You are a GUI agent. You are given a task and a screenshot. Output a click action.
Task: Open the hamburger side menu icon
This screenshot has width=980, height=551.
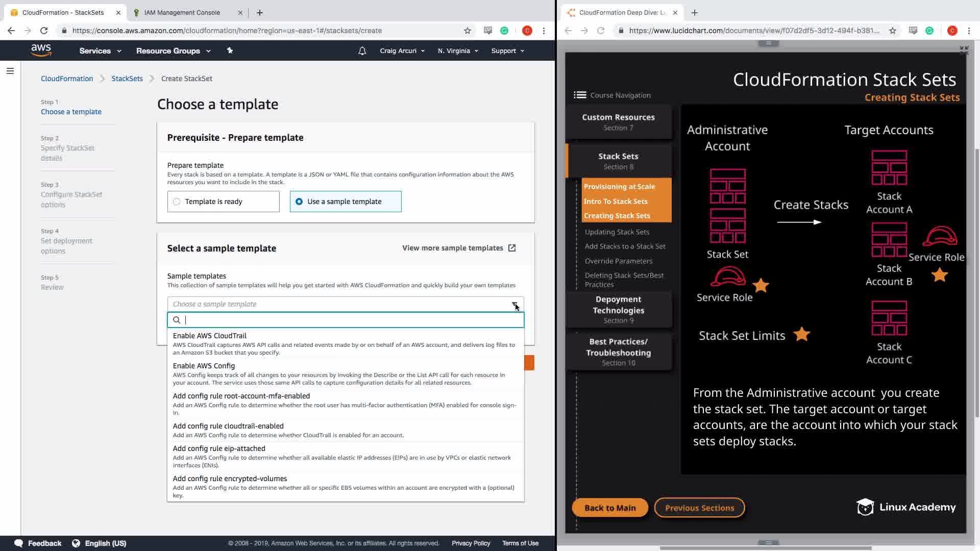tap(10, 71)
